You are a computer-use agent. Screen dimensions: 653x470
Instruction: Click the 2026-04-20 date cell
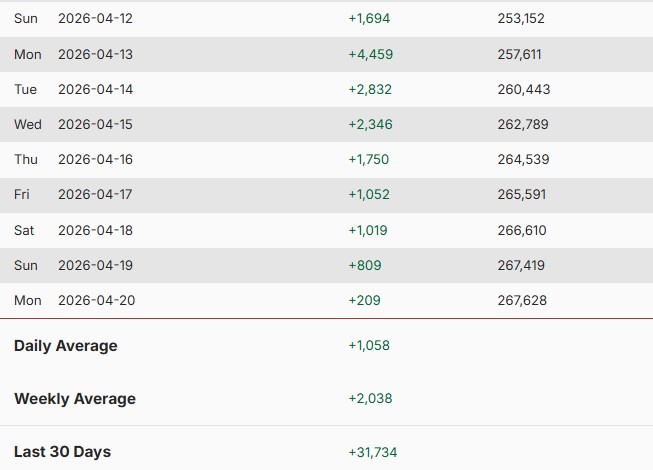click(x=95, y=300)
